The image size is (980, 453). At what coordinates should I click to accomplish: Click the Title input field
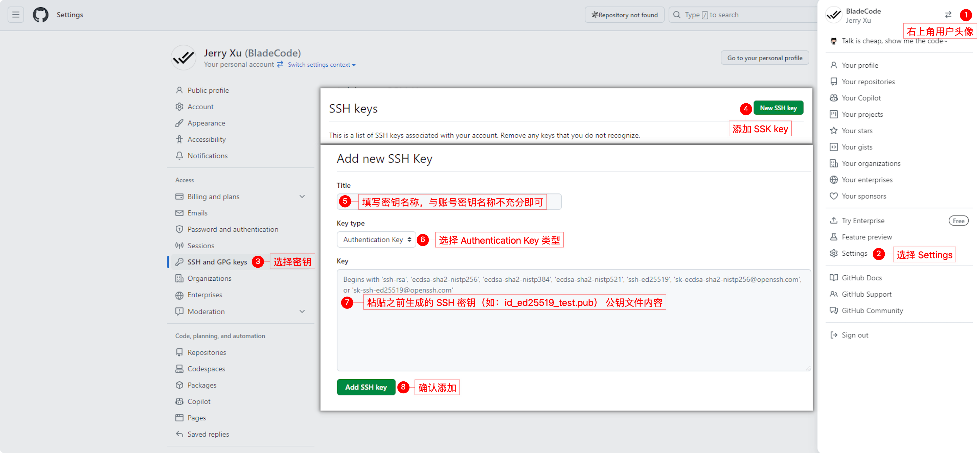tap(449, 202)
